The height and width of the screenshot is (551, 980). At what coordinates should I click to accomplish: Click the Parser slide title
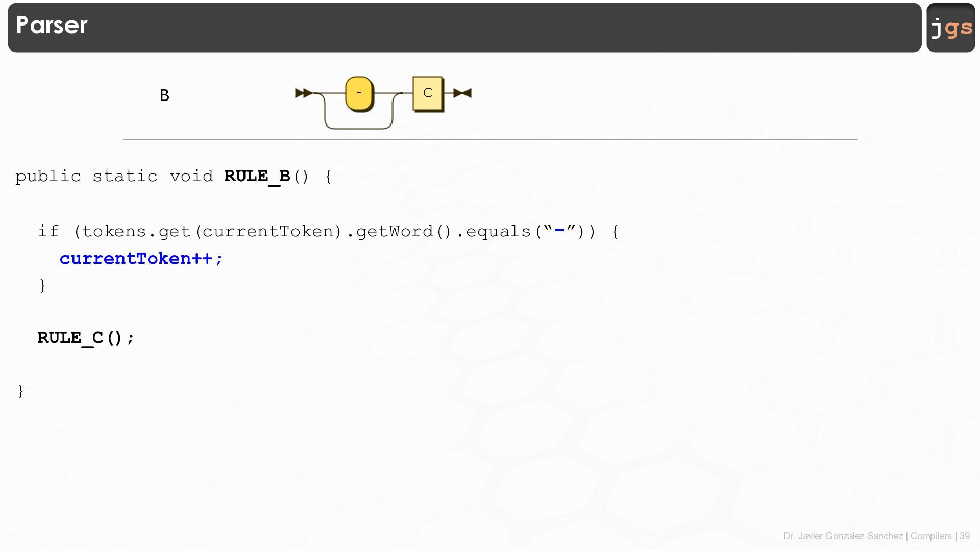pos(52,25)
